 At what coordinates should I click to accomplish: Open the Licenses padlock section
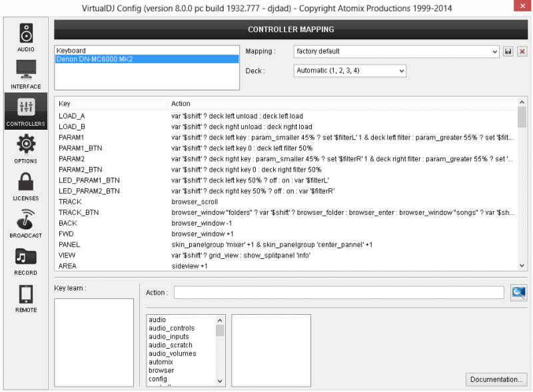pos(26,185)
